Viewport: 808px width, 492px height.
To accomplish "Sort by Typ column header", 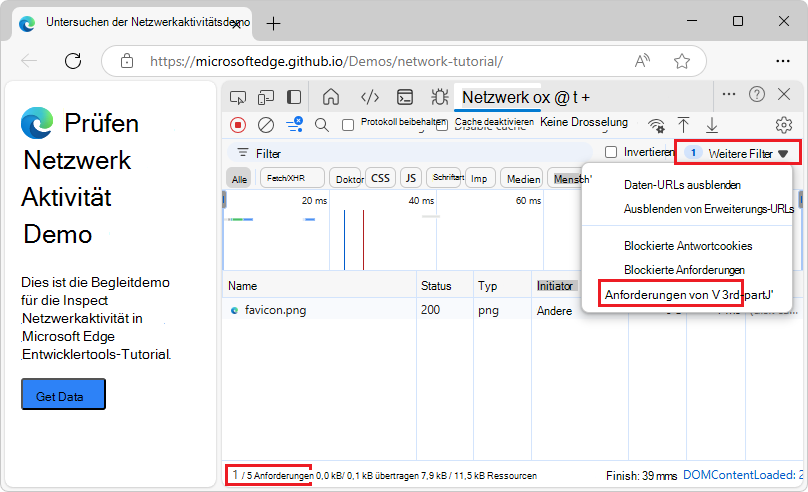I will click(x=502, y=285).
